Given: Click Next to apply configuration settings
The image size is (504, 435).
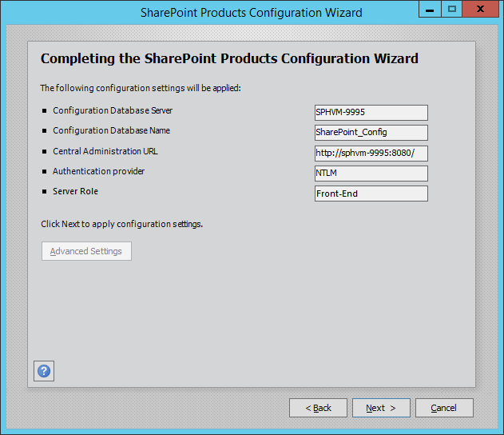Looking at the screenshot, I should (381, 408).
